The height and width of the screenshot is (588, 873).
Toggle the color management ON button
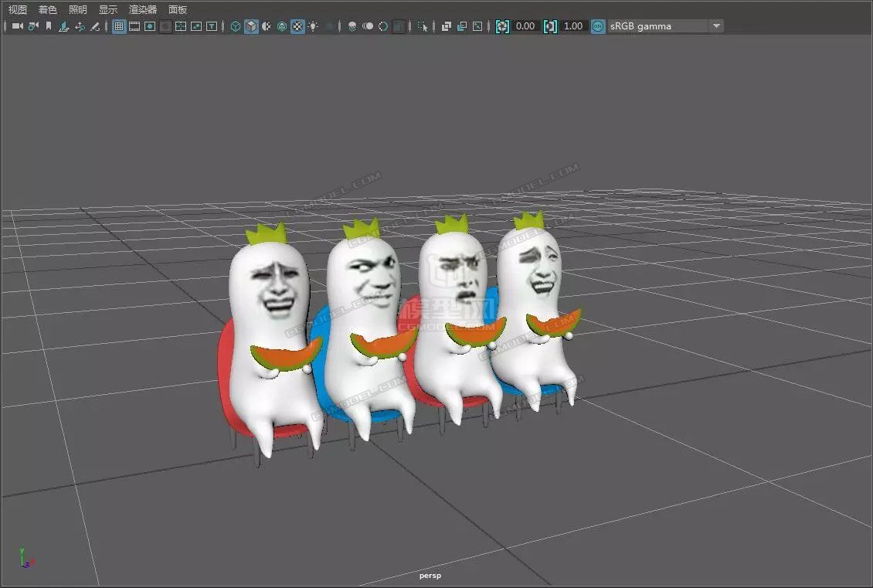tap(598, 26)
